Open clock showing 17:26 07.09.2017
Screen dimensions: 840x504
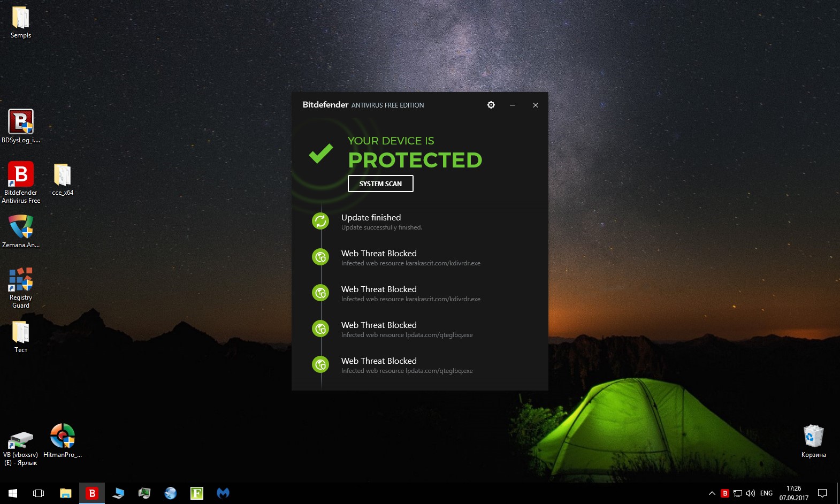click(794, 493)
